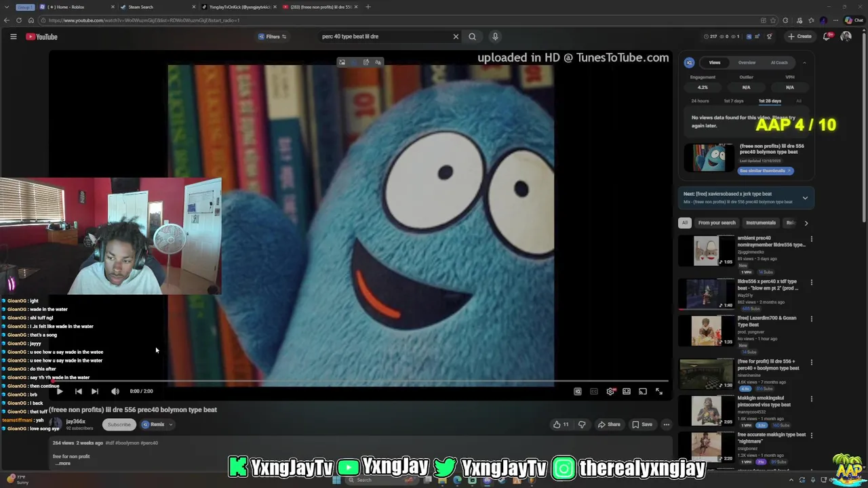Open a new browser tab
Viewport: 868px width, 488px height.
click(x=368, y=7)
